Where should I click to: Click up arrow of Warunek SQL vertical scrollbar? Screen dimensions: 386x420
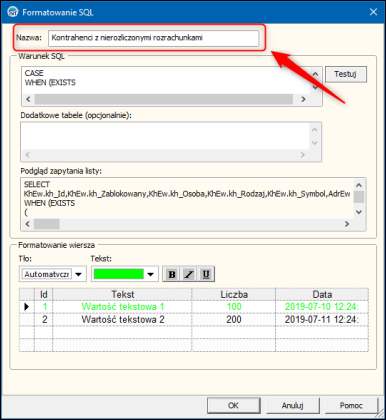click(316, 74)
